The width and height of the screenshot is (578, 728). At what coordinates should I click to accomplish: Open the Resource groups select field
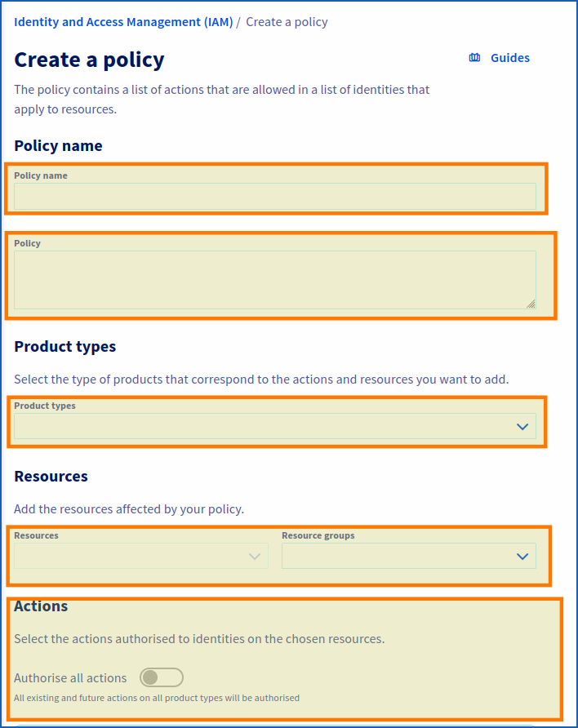pos(400,556)
